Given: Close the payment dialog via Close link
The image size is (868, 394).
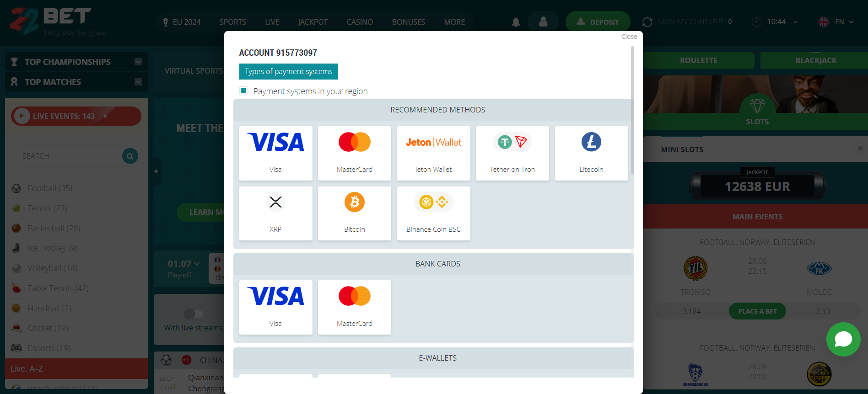Looking at the screenshot, I should point(629,37).
